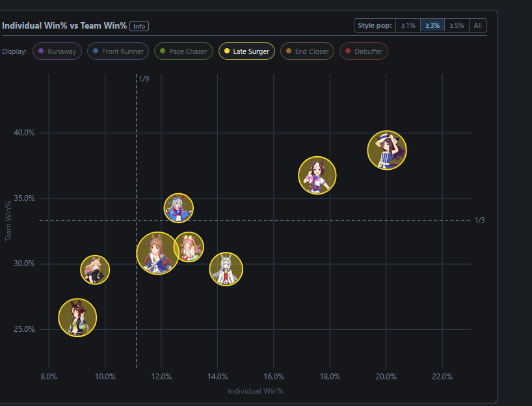
Task: Select the large long brown-haired character bubble
Action: coord(158,253)
